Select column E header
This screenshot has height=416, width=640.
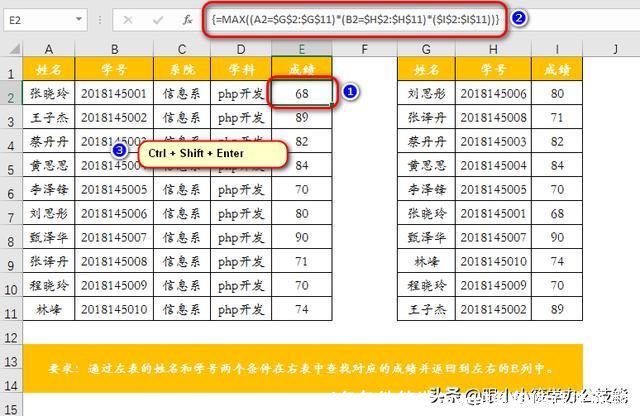point(302,49)
